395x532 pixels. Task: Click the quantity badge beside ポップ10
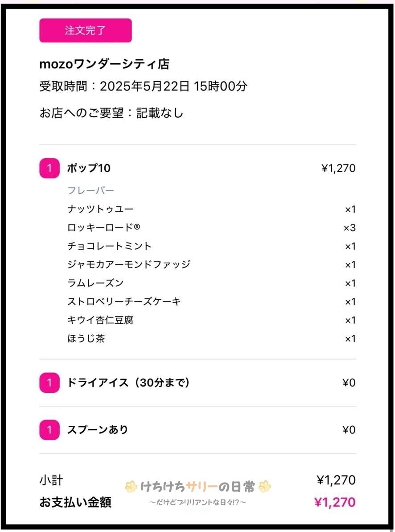[49, 169]
